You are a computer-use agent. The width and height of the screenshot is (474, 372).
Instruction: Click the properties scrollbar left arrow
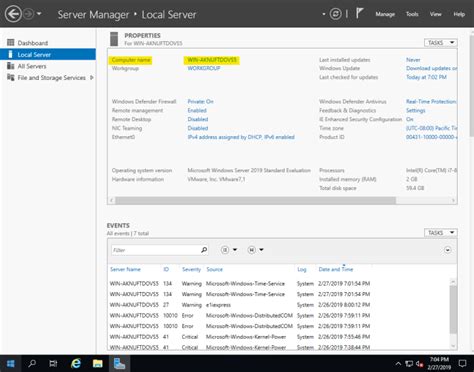pyautogui.click(x=111, y=200)
